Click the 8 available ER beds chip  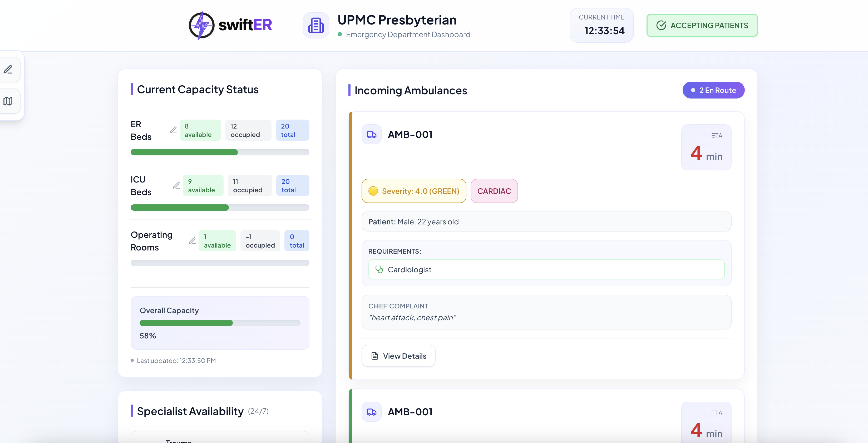click(200, 130)
